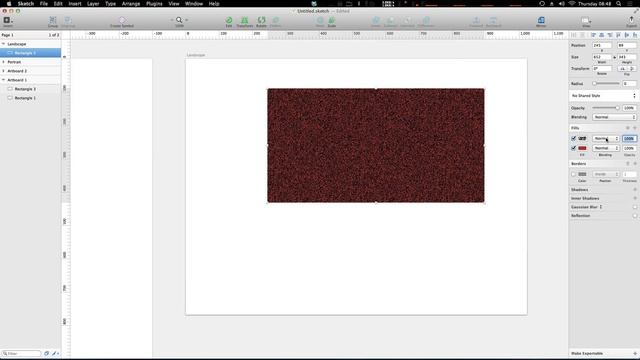This screenshot has height=360, width=640.
Task: Expand Artboard 2 in layer list
Action: tap(4, 71)
